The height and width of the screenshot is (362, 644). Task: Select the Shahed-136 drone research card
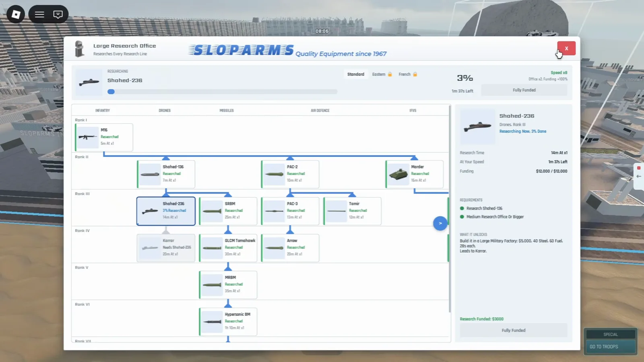[x=166, y=174]
